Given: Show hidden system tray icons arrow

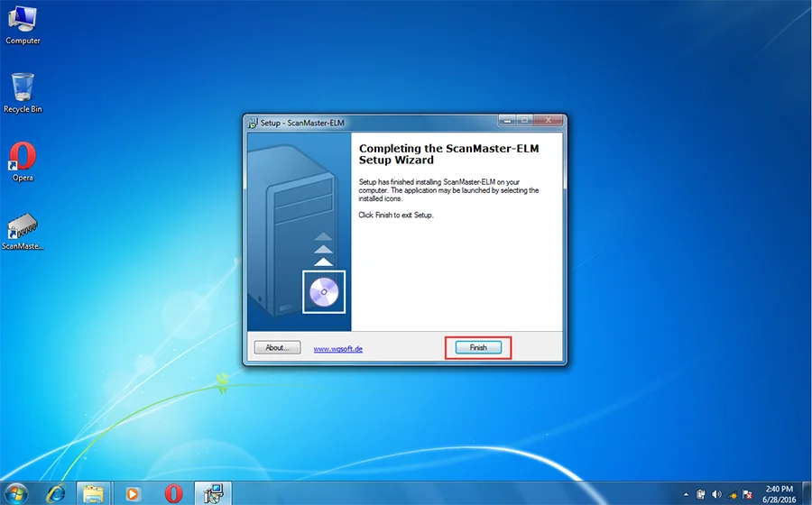Looking at the screenshot, I should (686, 495).
